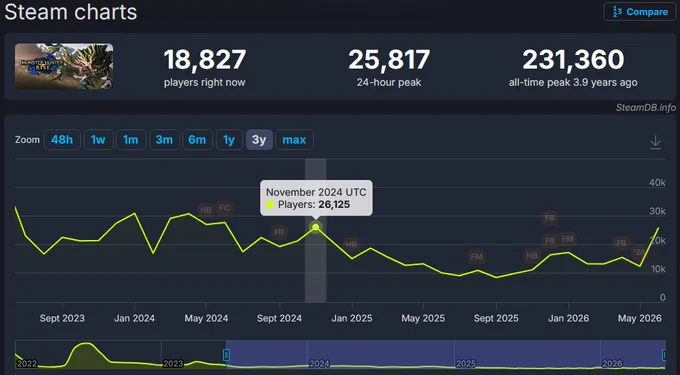Click the 2024 label in navigator
Image resolution: width=680 pixels, height=375 pixels.
point(319,364)
